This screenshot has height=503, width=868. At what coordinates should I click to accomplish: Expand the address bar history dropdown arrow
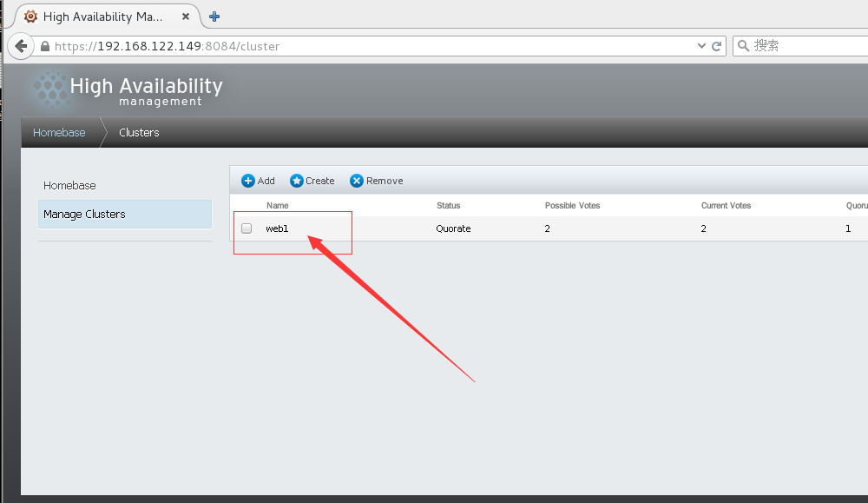(702, 46)
